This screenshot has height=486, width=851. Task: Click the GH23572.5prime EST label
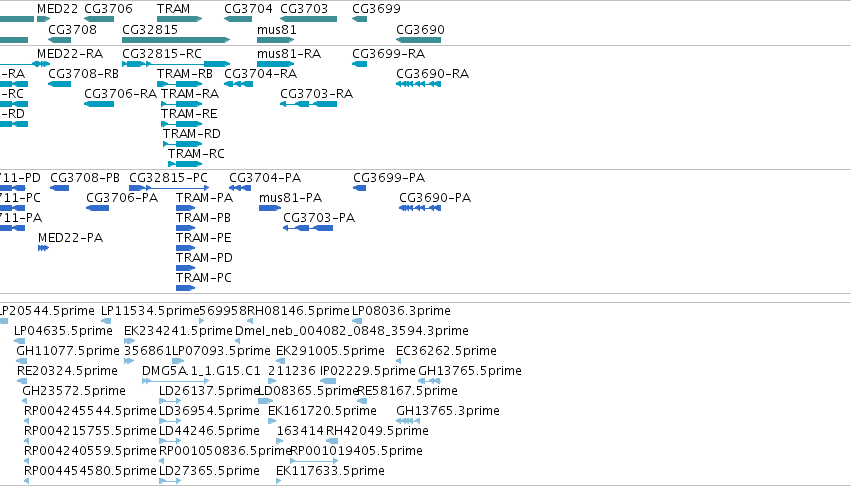(74, 391)
